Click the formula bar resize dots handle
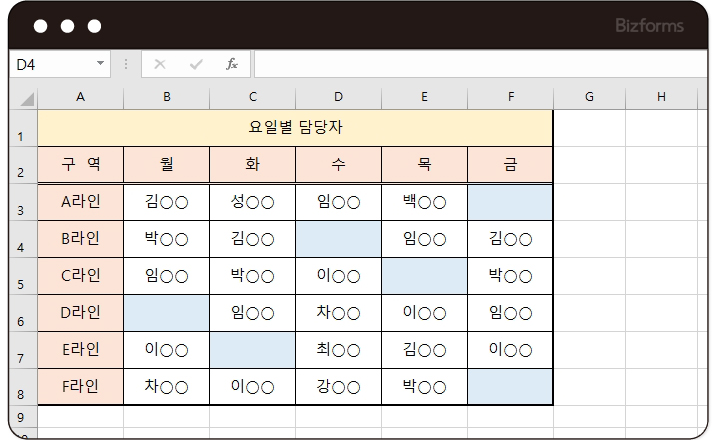This screenshot has height=440, width=715. [x=126, y=64]
